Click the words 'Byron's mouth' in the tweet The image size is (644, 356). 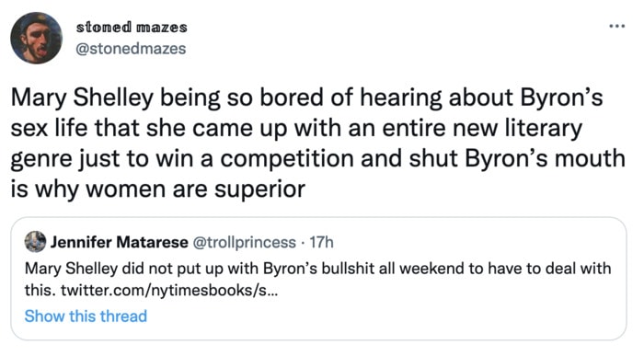pos(545,159)
